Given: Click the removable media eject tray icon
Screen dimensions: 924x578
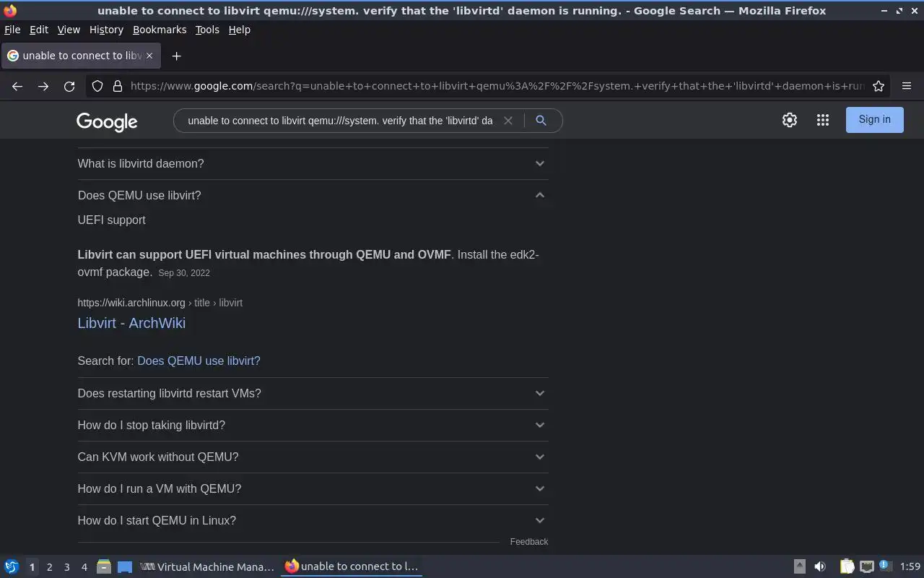Looking at the screenshot, I should pos(799,566).
